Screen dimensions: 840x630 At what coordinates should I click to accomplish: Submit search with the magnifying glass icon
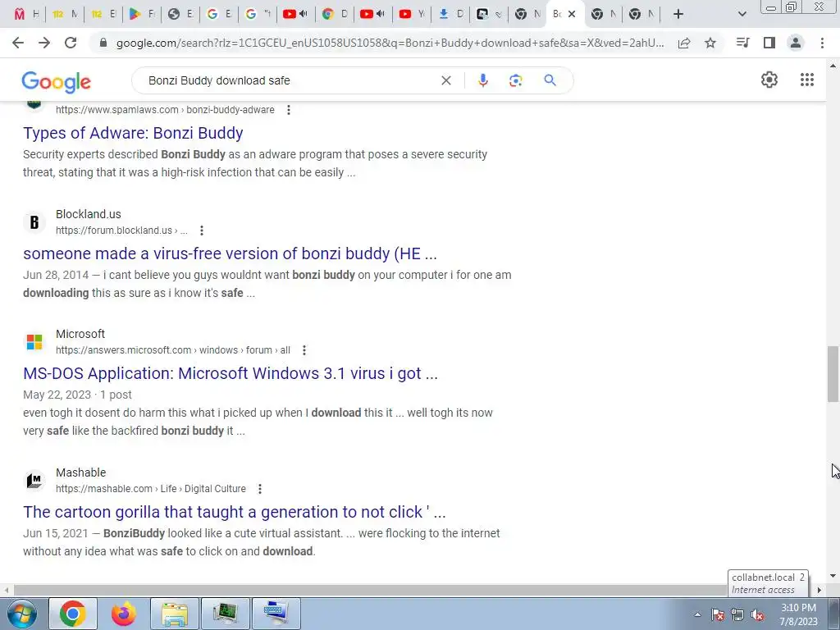click(x=550, y=80)
